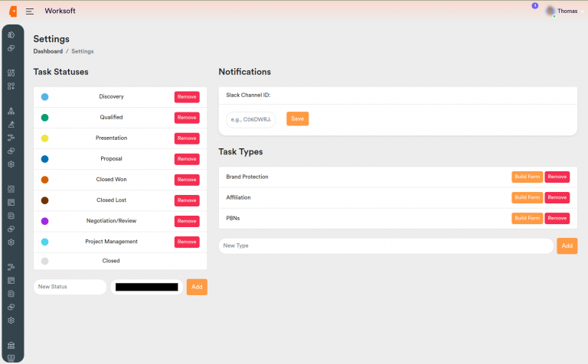588x364 pixels.
Task: Click the green Qualified color dot
Action: pos(44,118)
